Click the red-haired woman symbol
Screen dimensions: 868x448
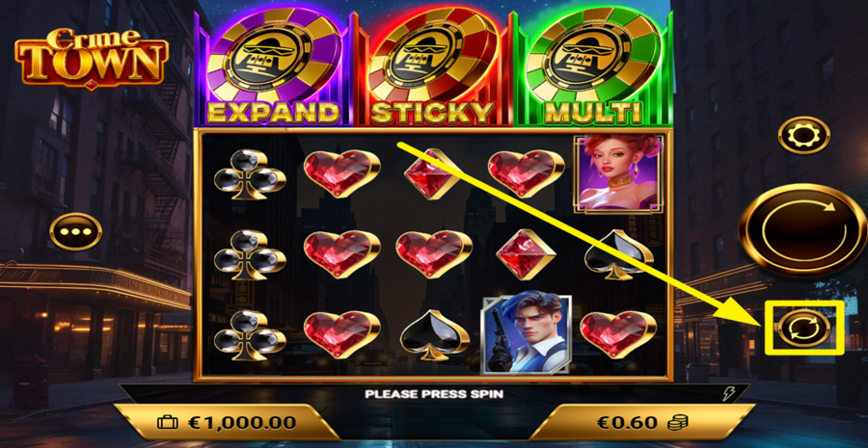click(618, 173)
